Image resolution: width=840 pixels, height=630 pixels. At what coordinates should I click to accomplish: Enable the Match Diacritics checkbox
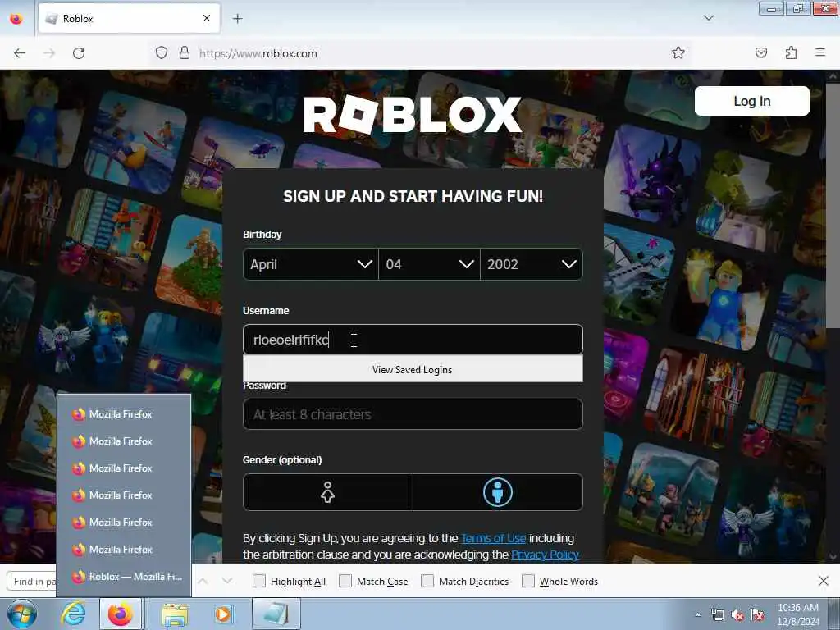[x=427, y=582]
